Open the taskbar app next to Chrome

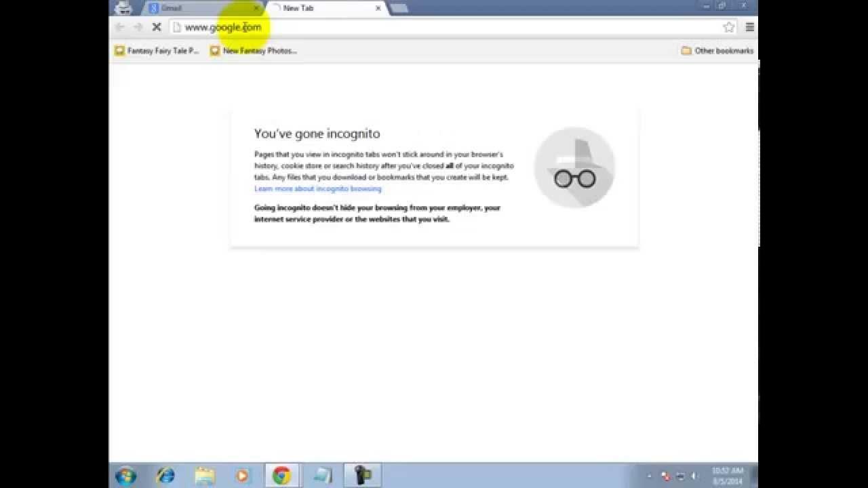pos(323,476)
